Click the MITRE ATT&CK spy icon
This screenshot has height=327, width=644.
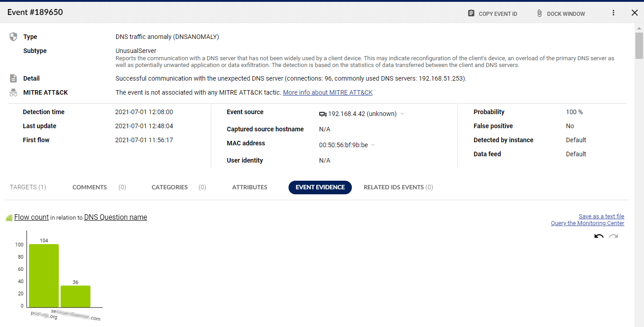tap(14, 92)
